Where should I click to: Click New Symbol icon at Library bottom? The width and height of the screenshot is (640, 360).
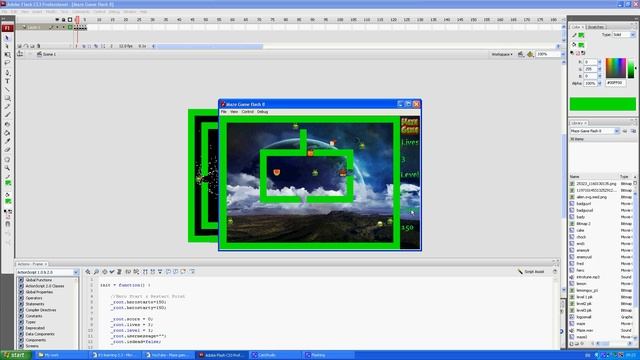coord(572,344)
